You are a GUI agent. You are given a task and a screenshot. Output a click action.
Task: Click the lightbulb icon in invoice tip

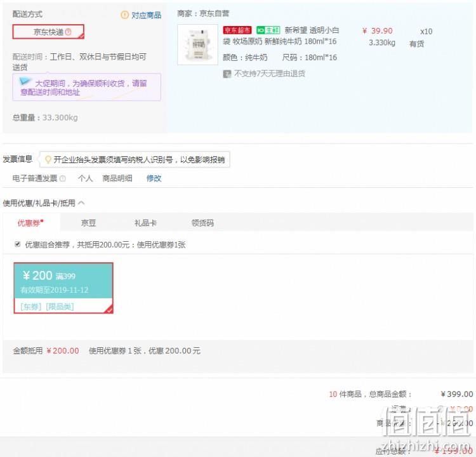48,159
